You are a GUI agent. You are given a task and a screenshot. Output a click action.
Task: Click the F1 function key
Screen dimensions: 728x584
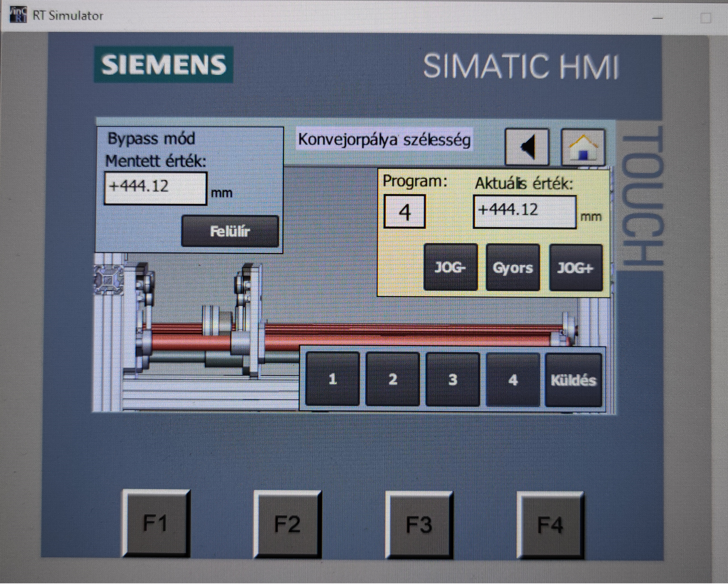point(156,523)
